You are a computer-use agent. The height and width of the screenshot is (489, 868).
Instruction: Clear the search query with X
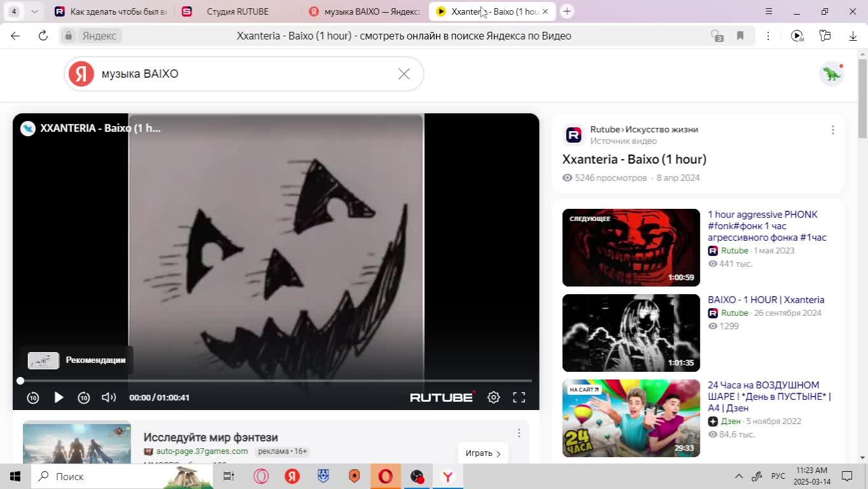click(x=404, y=74)
